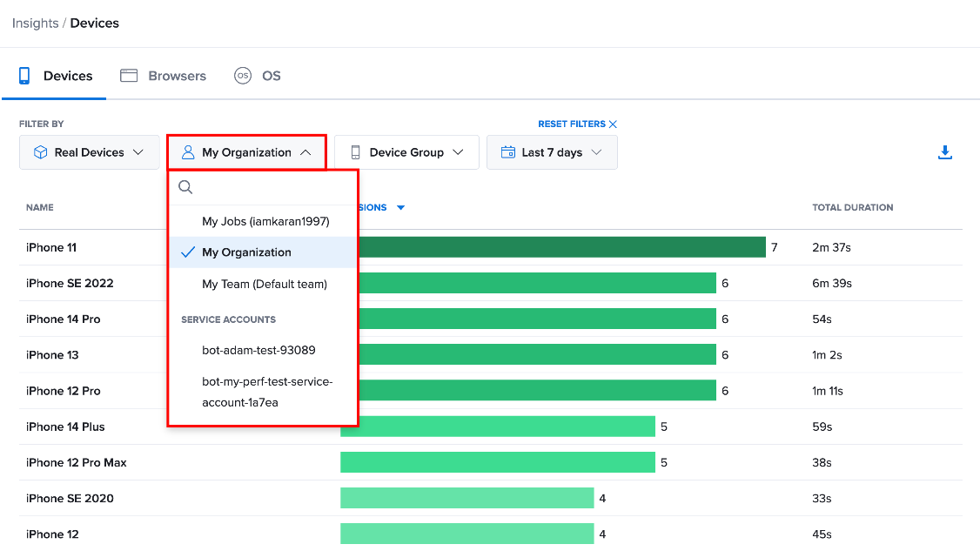
Task: Click the iPhone 12 Pro Max row name
Action: [x=77, y=462]
